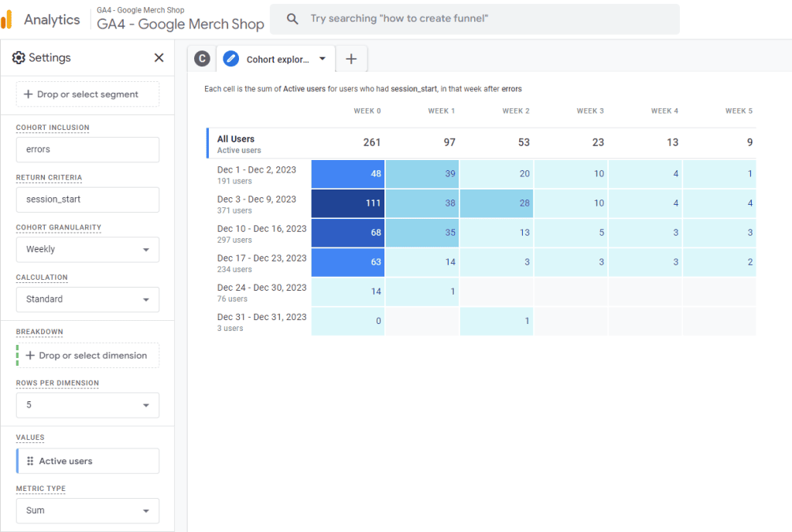Click the Settings gear icon in the panel
Screen dimensions: 792x532
click(x=17, y=57)
